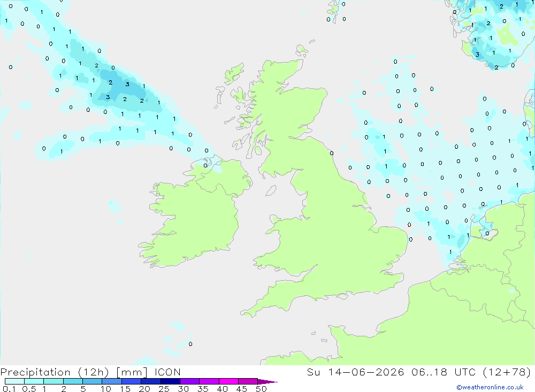The image size is (535, 392).
Task: Click the 0 value on England's northeast coast
Action: coord(332,153)
